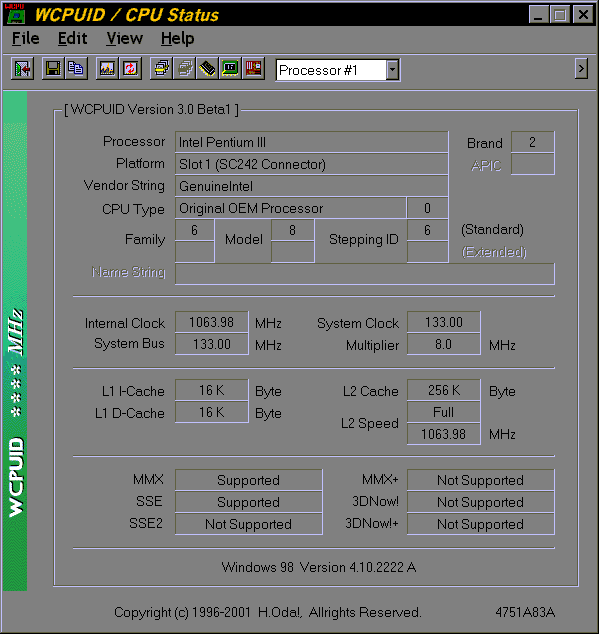Click the Internal Clock value '1063.98'

pyautogui.click(x=212, y=322)
